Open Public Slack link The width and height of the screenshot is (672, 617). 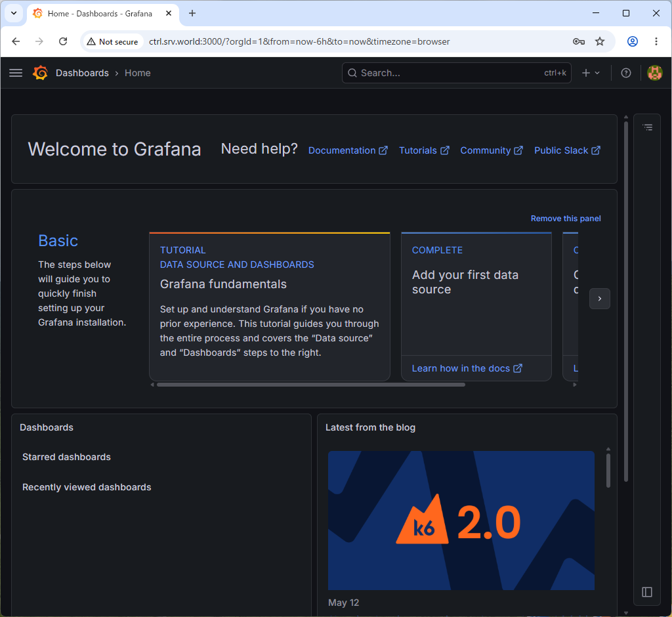tap(568, 150)
